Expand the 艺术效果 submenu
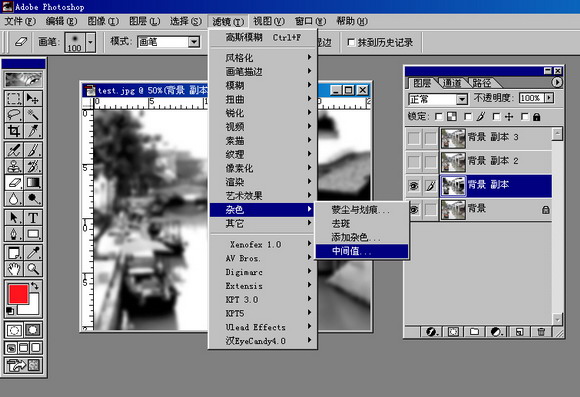 coord(263,195)
